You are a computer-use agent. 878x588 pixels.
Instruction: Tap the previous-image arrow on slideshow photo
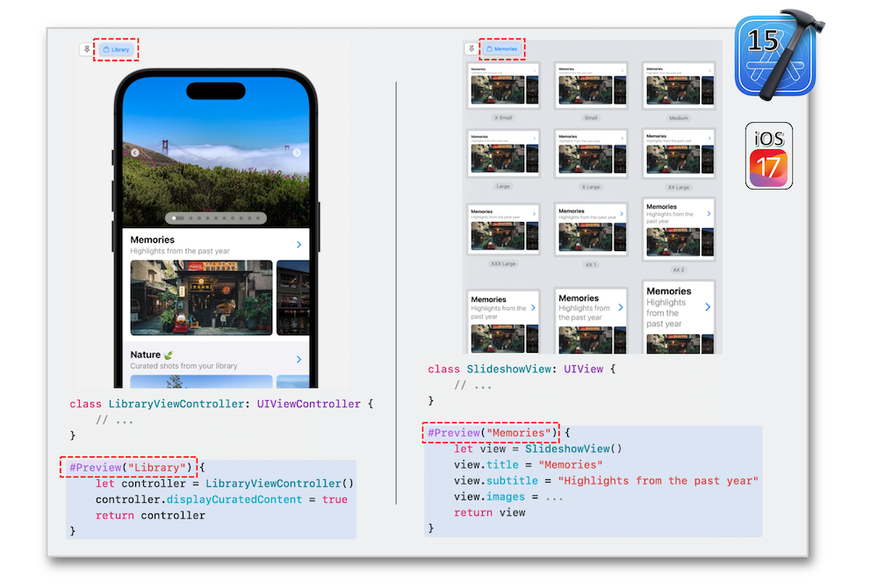click(135, 152)
